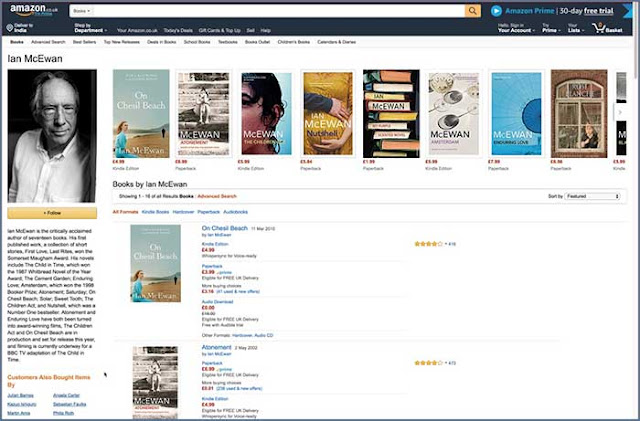Open Gift Cards & Top Up

coord(219,30)
